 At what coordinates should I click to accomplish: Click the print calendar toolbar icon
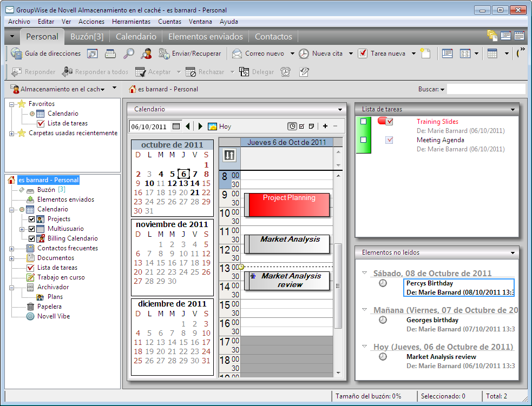coord(110,54)
